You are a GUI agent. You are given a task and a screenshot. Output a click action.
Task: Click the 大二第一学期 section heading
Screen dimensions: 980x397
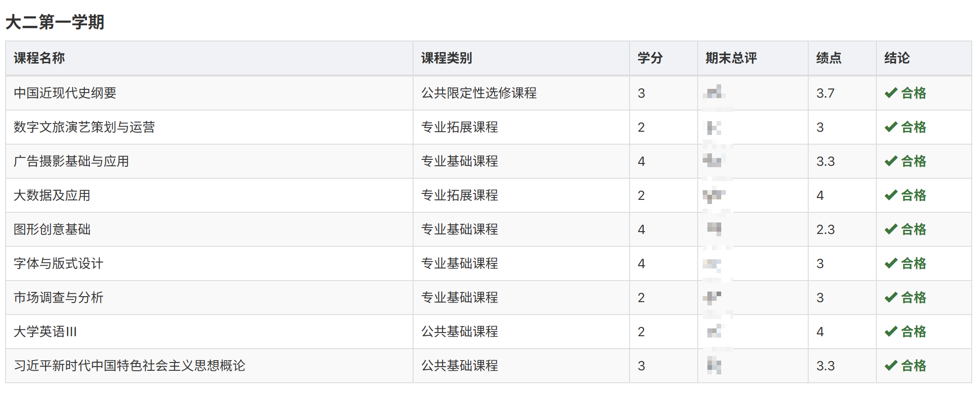55,22
